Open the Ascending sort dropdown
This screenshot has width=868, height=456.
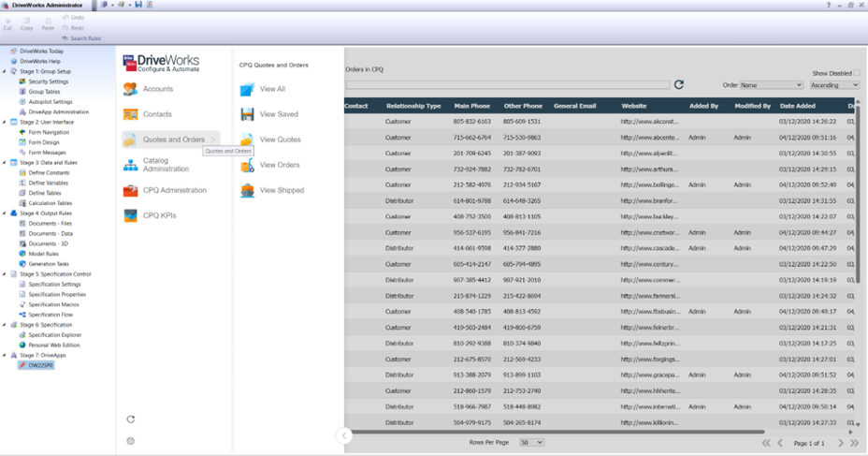click(x=834, y=85)
